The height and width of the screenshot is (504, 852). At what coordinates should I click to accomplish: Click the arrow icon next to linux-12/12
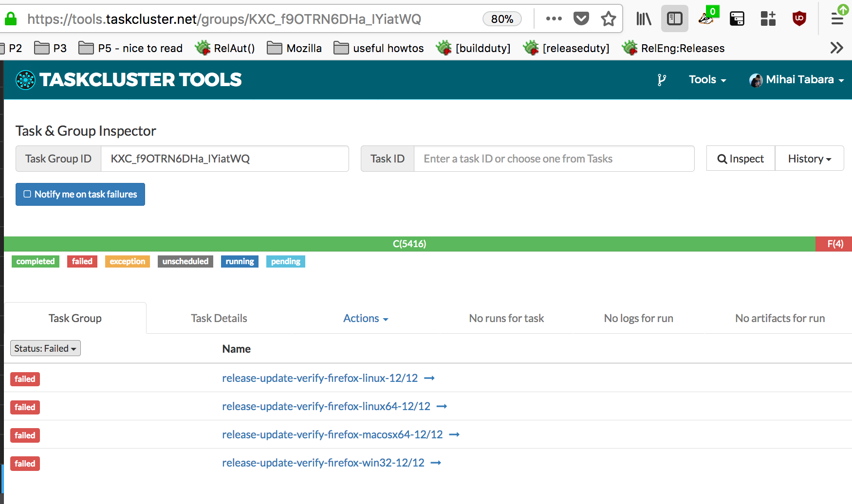pos(429,378)
